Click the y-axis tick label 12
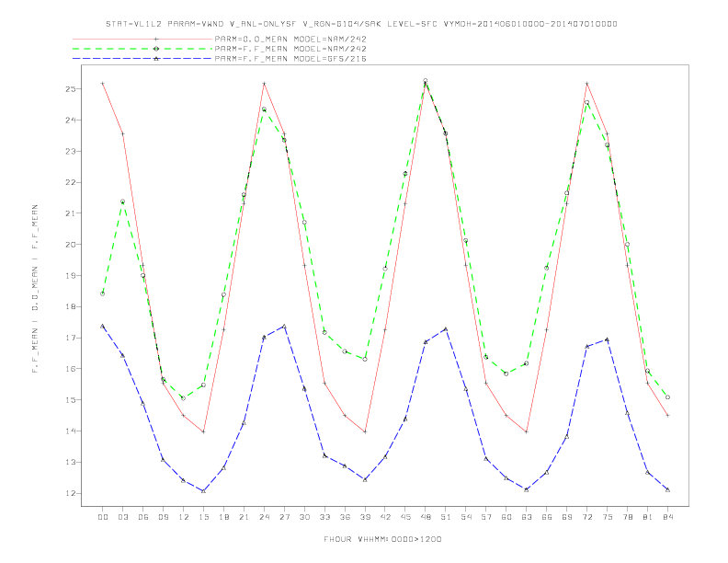 [71, 493]
